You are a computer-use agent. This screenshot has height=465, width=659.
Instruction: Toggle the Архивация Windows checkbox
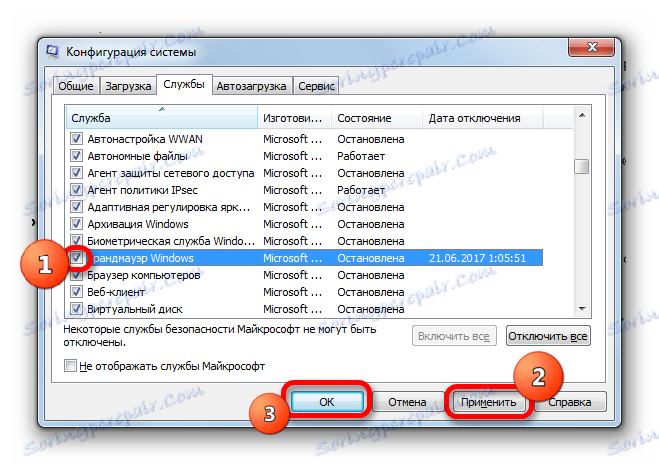(76, 224)
